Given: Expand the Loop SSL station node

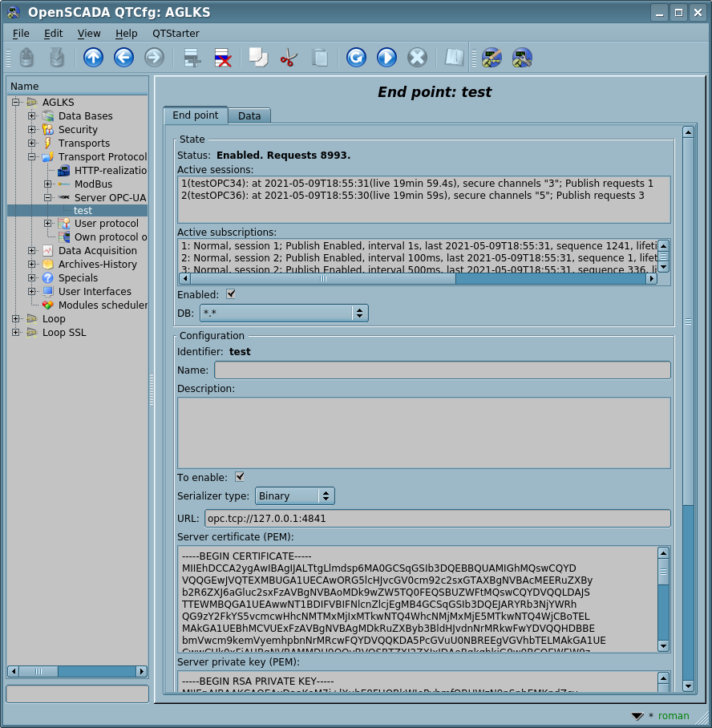Looking at the screenshot, I should [x=16, y=333].
